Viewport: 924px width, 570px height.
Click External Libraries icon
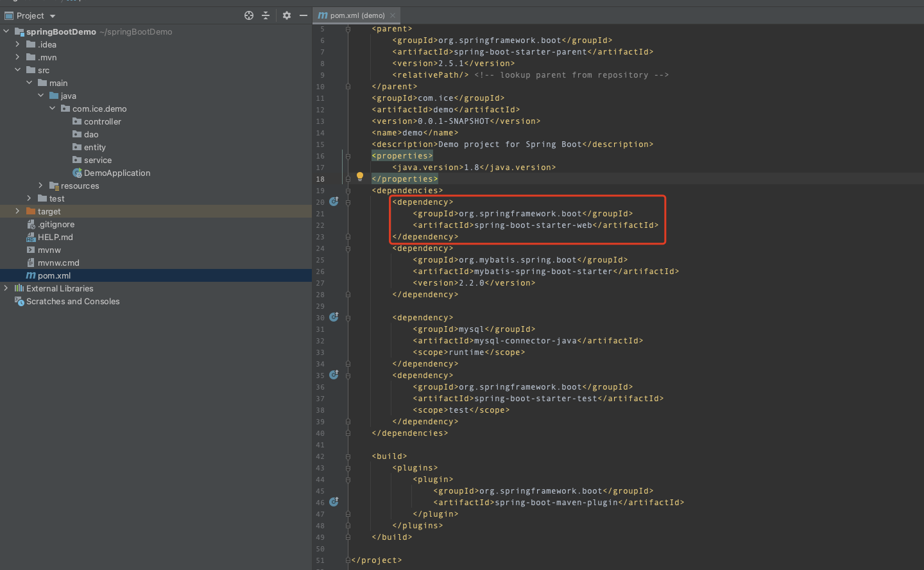pos(19,288)
